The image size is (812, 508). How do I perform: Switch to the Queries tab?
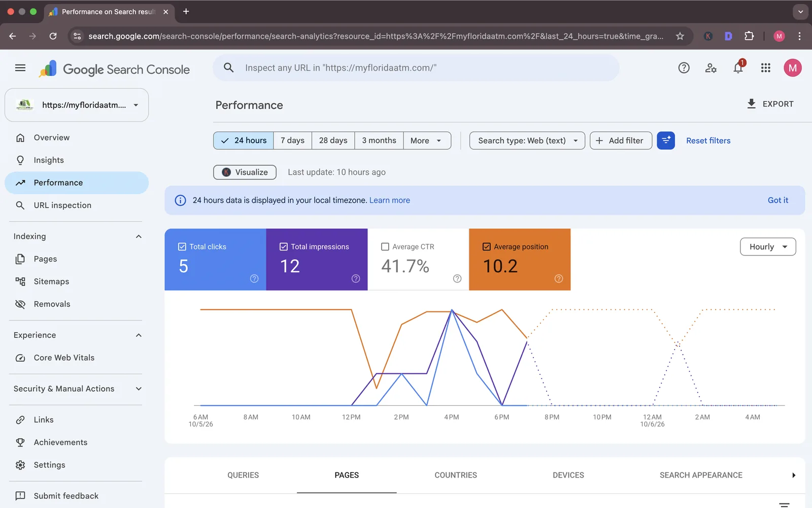tap(243, 475)
